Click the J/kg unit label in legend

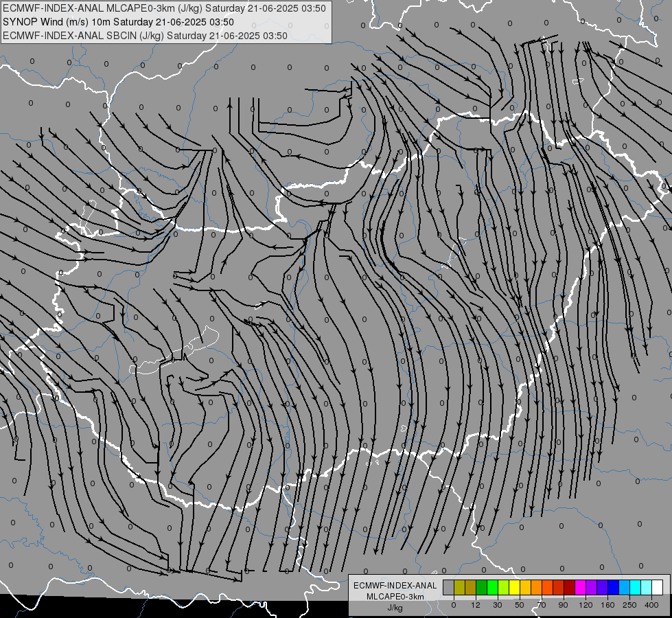coord(395,608)
